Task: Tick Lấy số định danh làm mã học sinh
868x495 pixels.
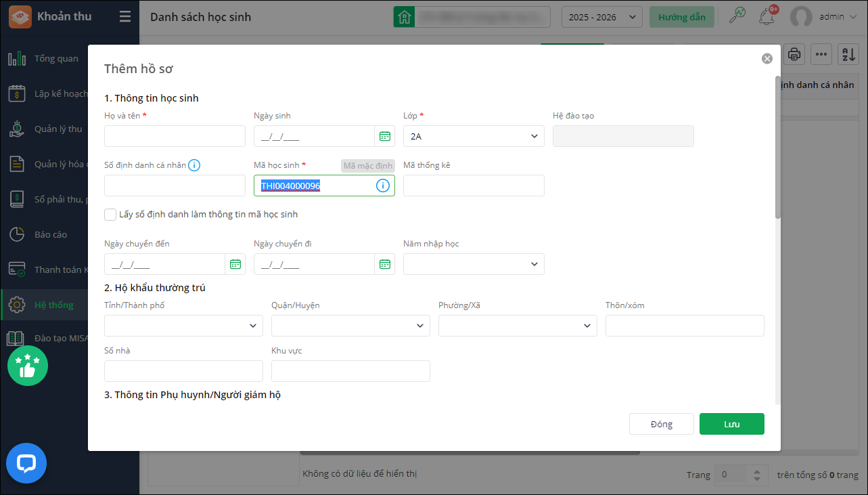Action: pyautogui.click(x=110, y=215)
